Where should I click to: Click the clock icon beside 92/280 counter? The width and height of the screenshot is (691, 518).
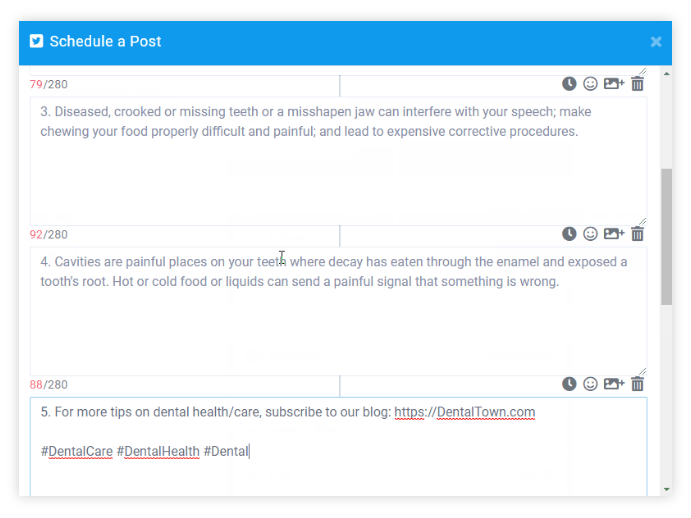click(569, 234)
